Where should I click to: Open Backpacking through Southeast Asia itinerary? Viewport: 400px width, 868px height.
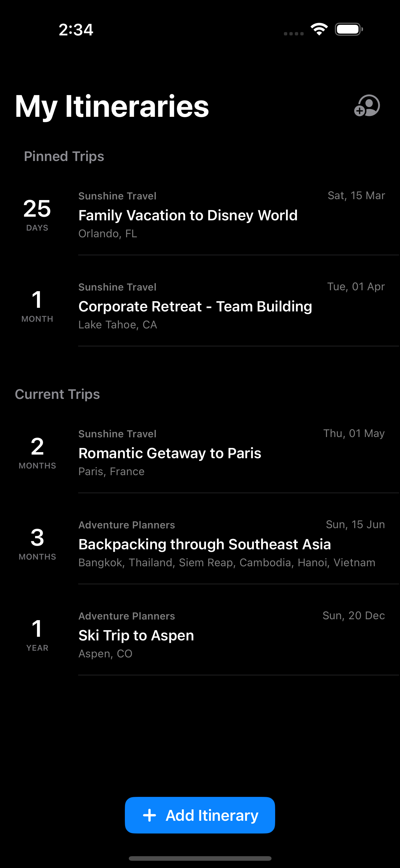tap(204, 544)
